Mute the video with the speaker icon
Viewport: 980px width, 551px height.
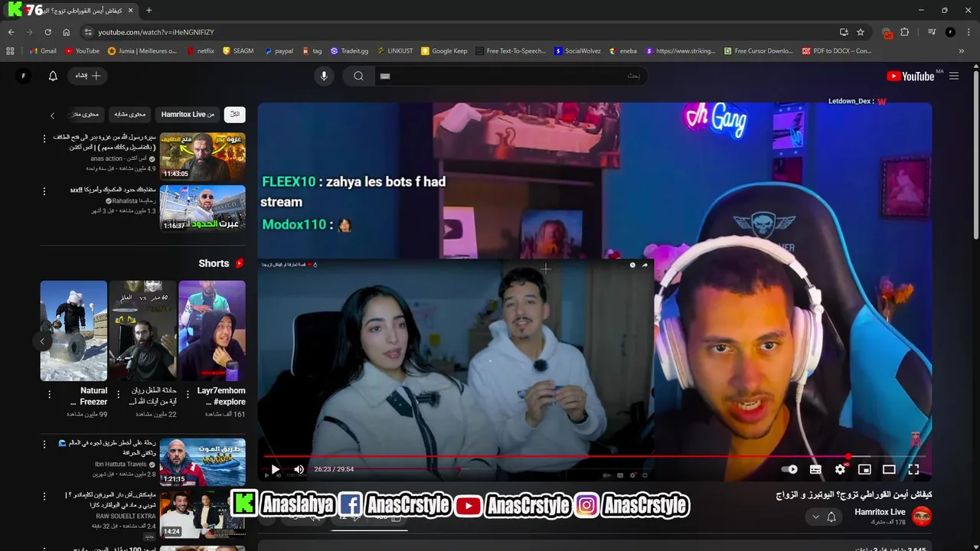pyautogui.click(x=299, y=469)
